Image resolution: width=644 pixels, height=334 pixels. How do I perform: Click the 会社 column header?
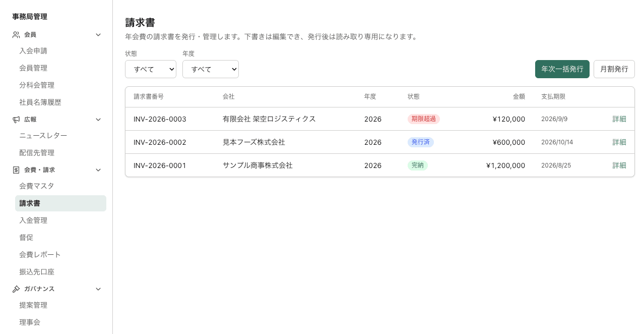pyautogui.click(x=228, y=97)
